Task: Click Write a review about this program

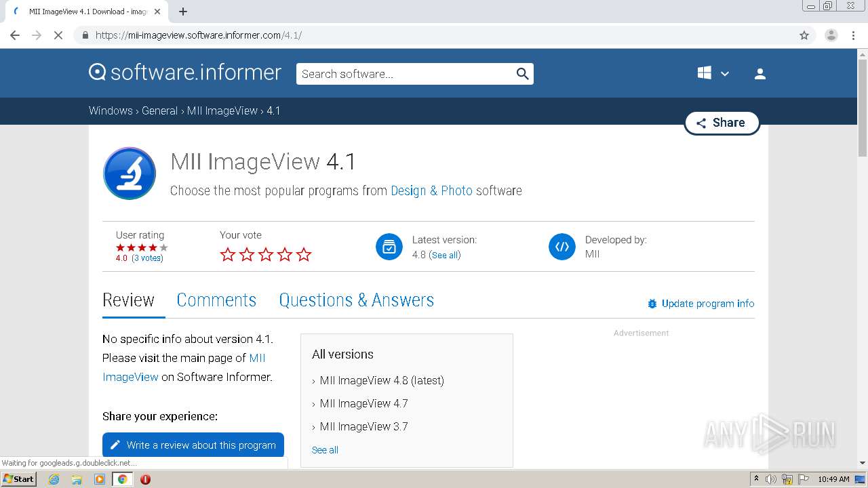Action: 193,445
